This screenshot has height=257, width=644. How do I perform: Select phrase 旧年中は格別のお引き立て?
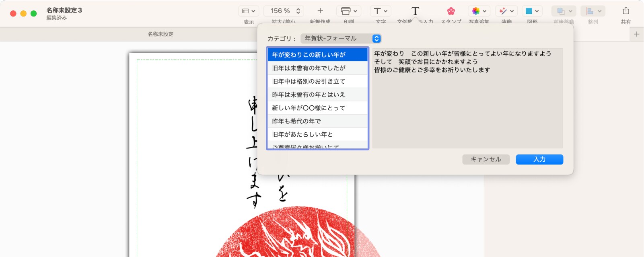pos(318,81)
